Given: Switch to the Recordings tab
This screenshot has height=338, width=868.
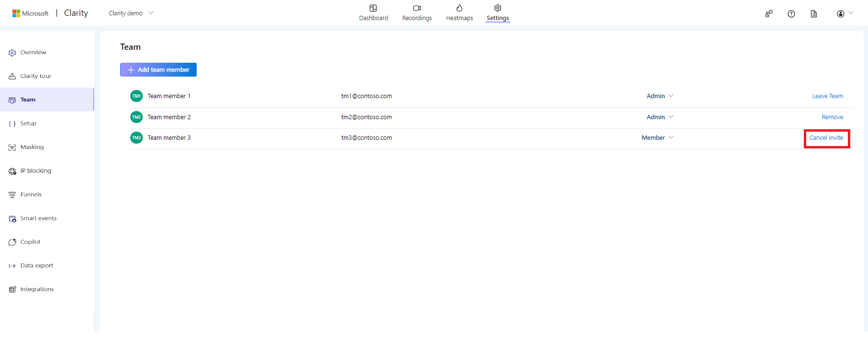Looking at the screenshot, I should pos(417,13).
